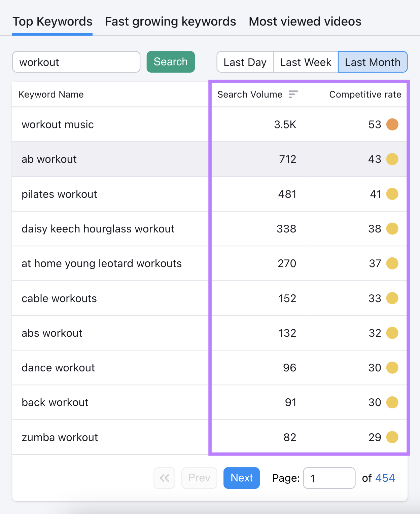The image size is (420, 514).
Task: Click the workout search box
Action: [76, 62]
